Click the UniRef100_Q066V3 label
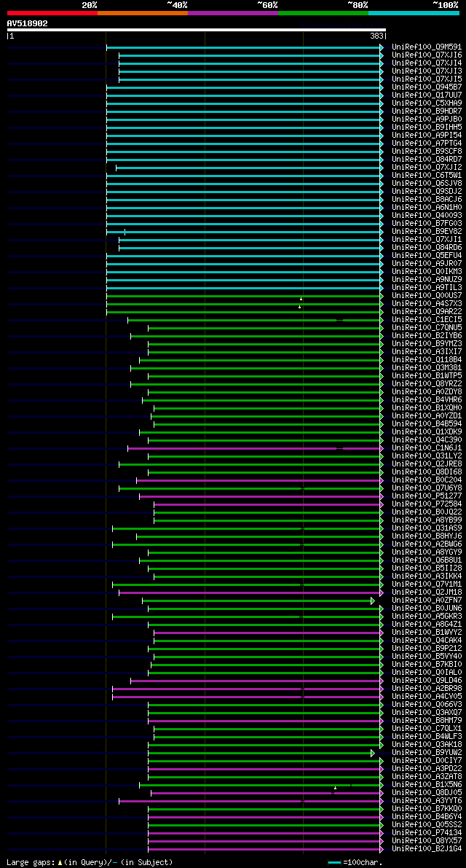 (x=426, y=705)
